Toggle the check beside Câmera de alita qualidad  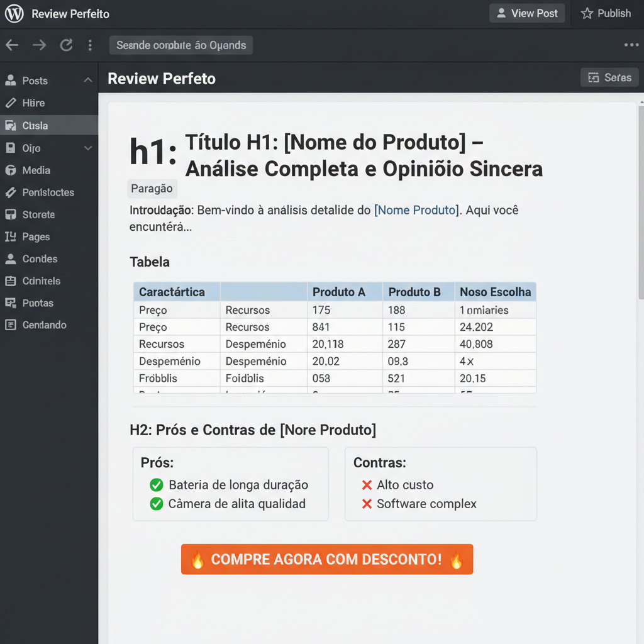coord(156,504)
